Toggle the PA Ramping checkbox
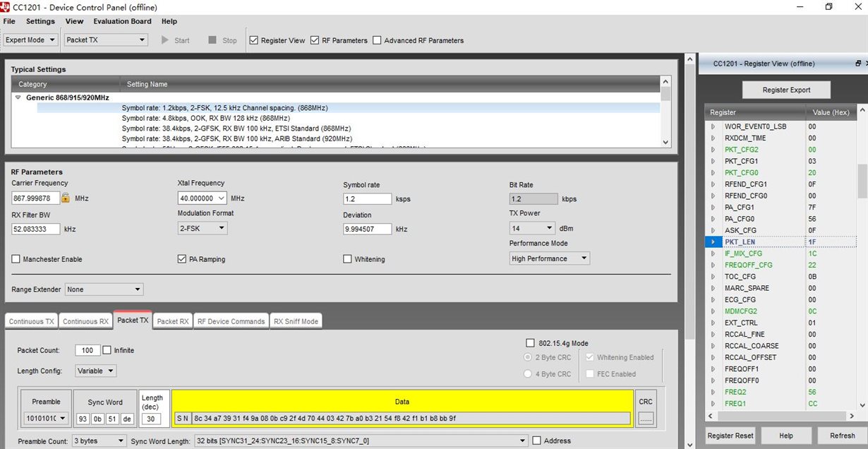The height and width of the screenshot is (449, 868). point(182,259)
